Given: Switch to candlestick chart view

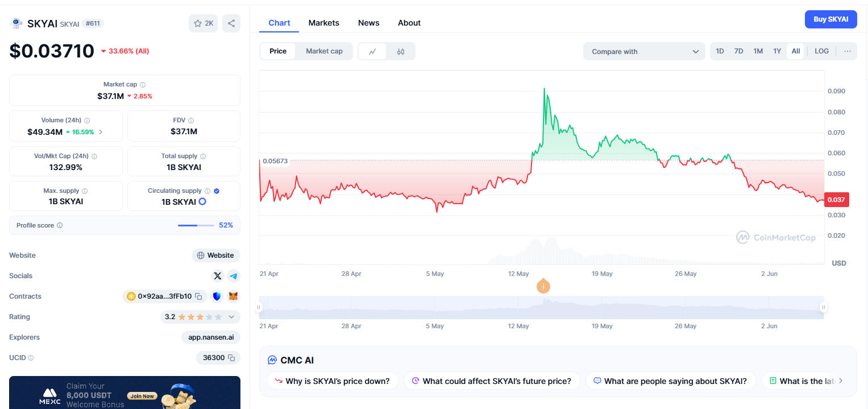Looking at the screenshot, I should click(401, 51).
